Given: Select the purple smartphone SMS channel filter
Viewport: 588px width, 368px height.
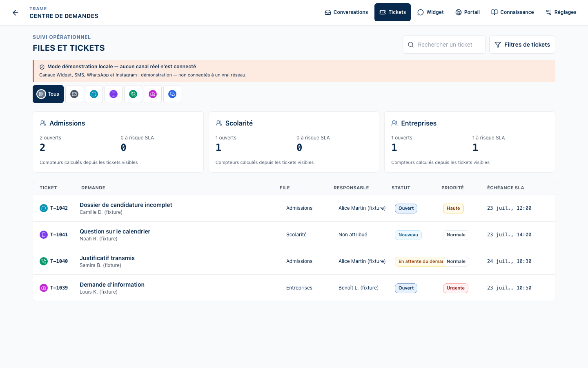Looking at the screenshot, I should [114, 94].
